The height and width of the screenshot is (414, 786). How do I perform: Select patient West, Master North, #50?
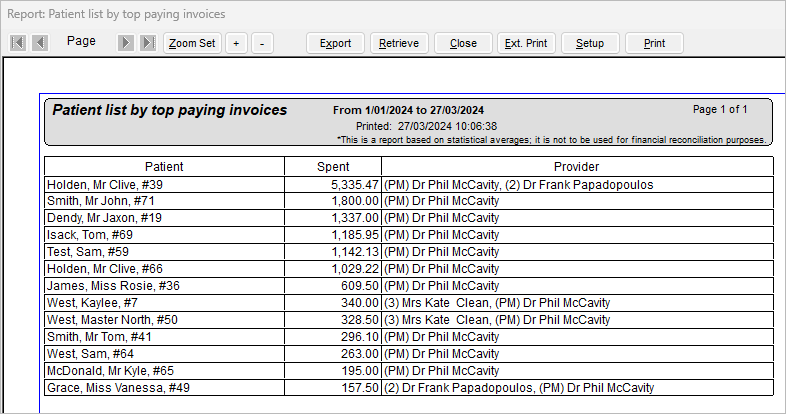pos(112,320)
